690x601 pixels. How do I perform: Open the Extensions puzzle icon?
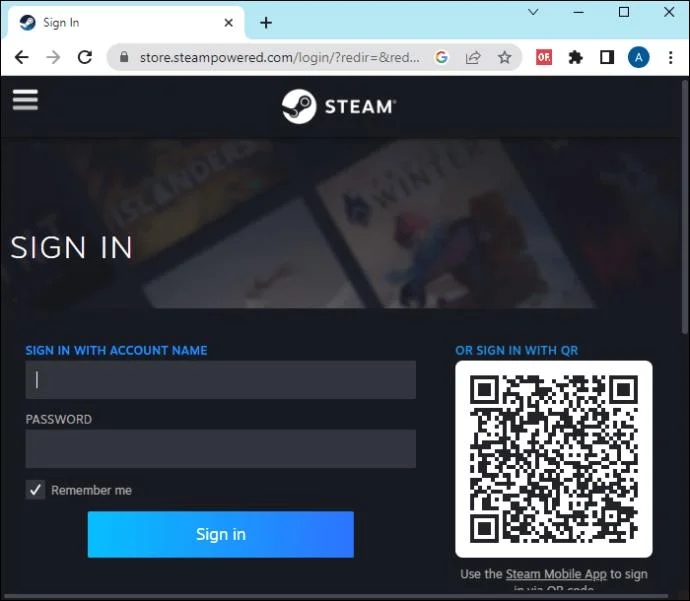click(576, 57)
